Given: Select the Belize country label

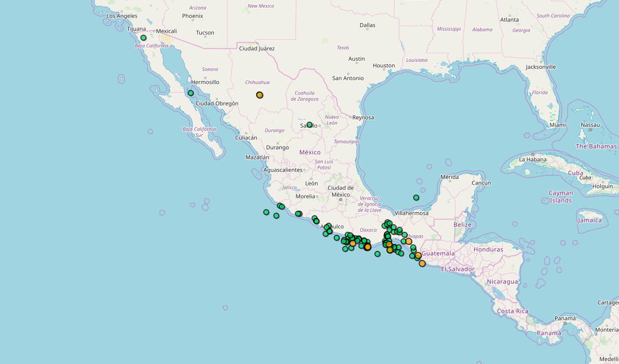Looking at the screenshot, I should tap(462, 225).
